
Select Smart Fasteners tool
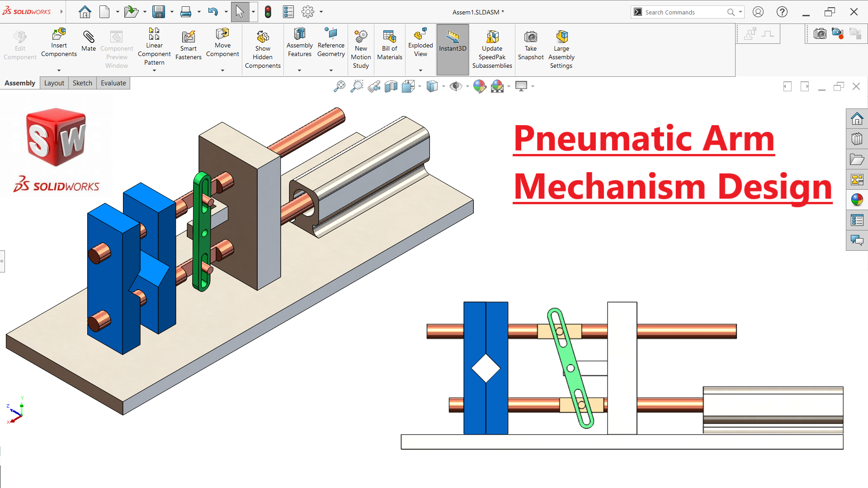coord(188,45)
